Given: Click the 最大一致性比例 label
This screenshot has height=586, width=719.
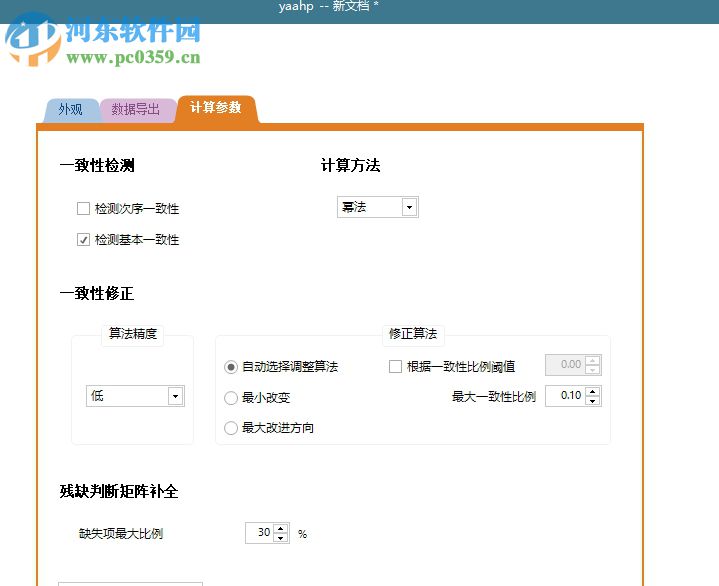Looking at the screenshot, I should 494,397.
